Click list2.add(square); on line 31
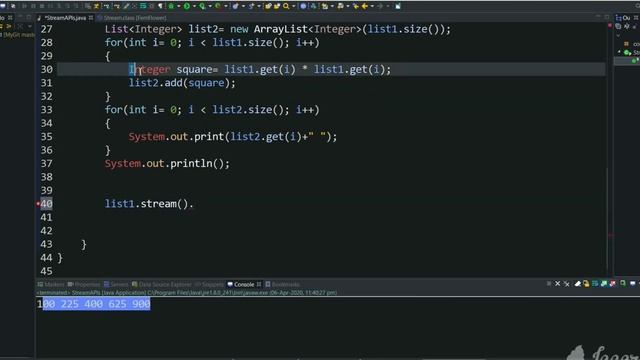Screen dimensions: 640x360 click(182, 83)
